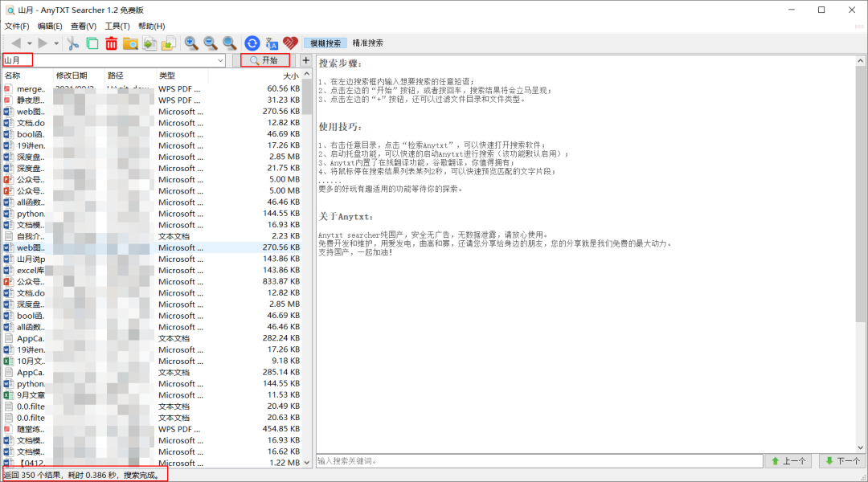Open the 工具(T) menu
868x482 pixels.
tap(117, 26)
